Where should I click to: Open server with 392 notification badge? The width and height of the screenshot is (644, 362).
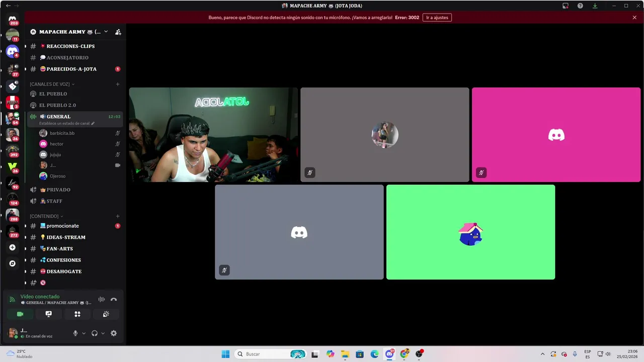point(13,150)
